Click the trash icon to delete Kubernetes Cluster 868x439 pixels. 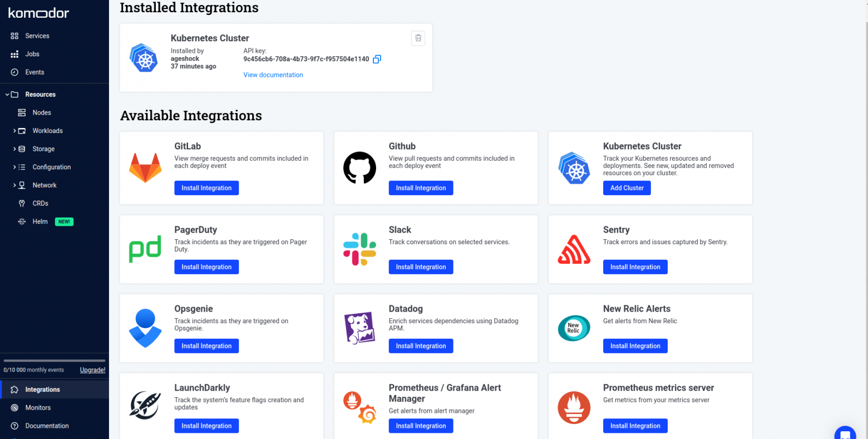tap(418, 38)
